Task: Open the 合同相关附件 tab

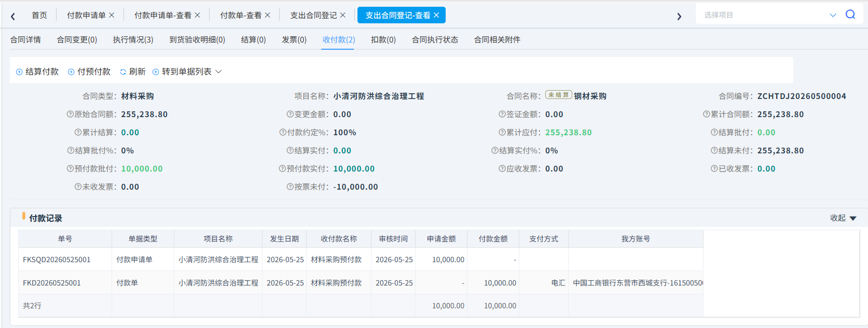Action: tap(497, 40)
